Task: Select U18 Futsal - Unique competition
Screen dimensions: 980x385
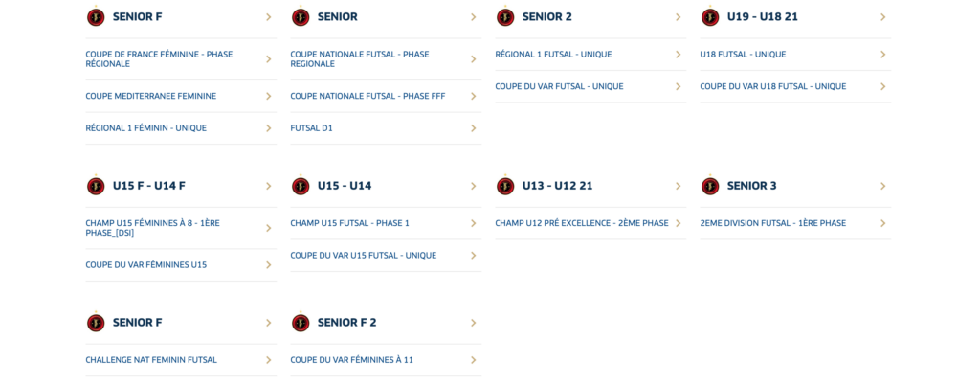Action: tap(743, 55)
